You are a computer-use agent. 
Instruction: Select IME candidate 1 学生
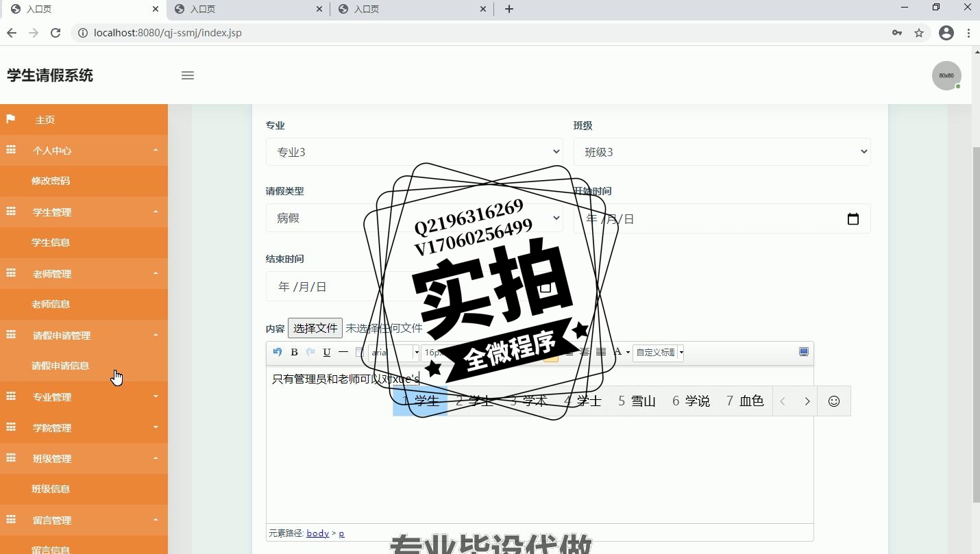(x=420, y=401)
